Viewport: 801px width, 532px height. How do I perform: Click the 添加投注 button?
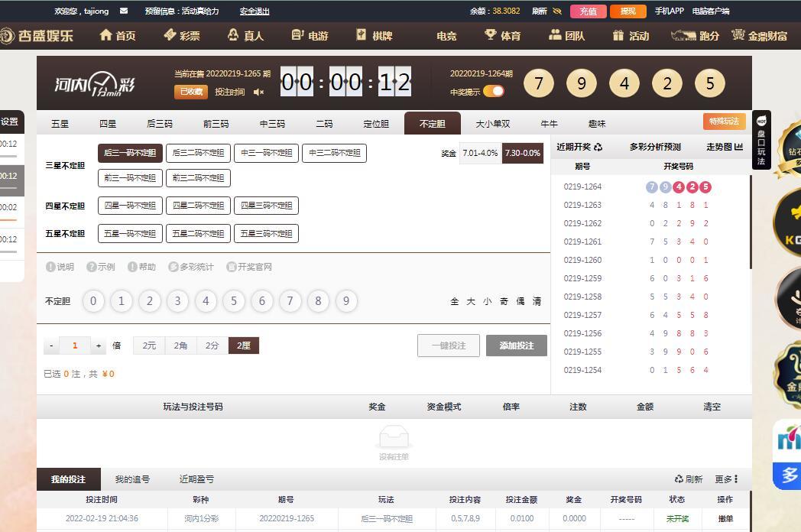coord(516,345)
